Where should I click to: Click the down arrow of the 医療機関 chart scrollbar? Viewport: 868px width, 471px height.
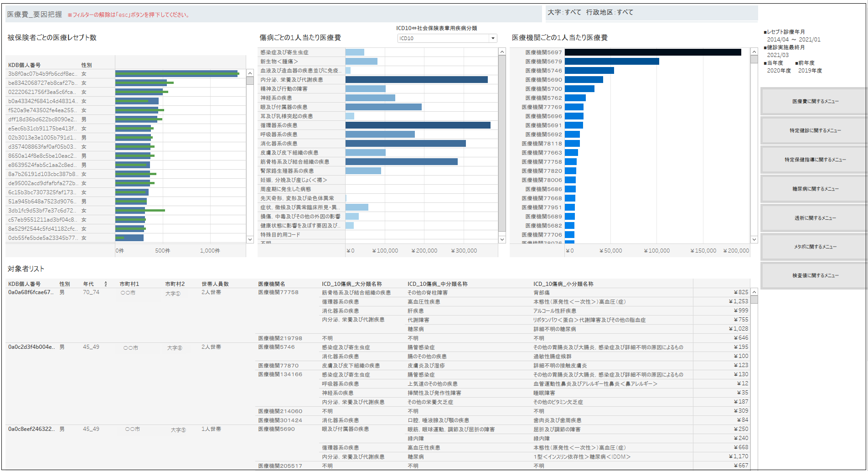click(754, 239)
